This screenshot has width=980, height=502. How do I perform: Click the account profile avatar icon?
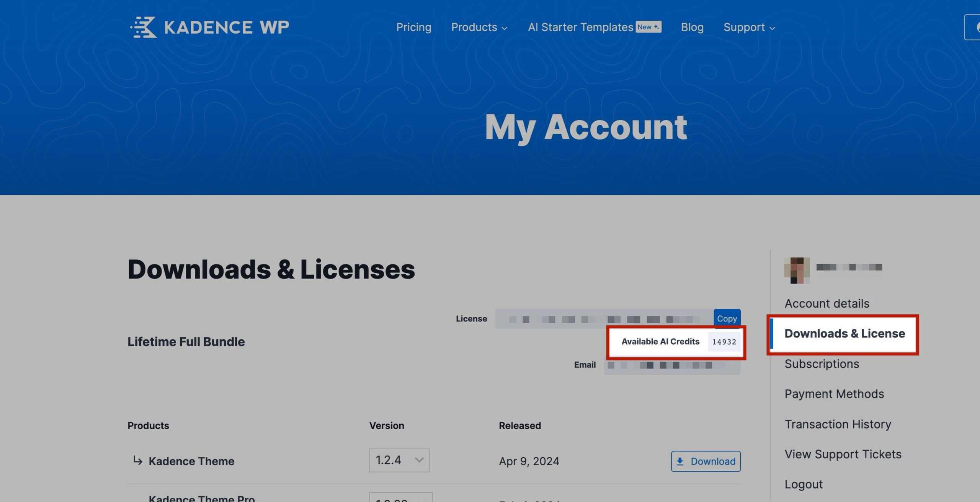coord(796,270)
